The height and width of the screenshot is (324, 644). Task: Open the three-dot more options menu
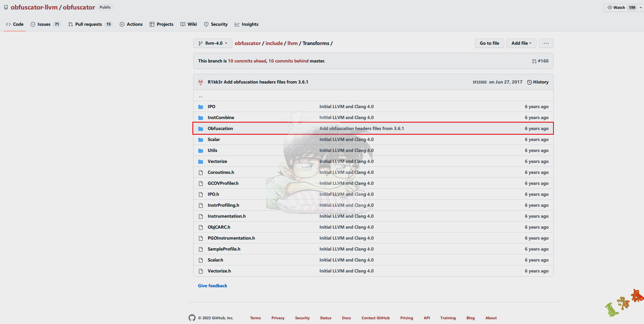pos(546,43)
